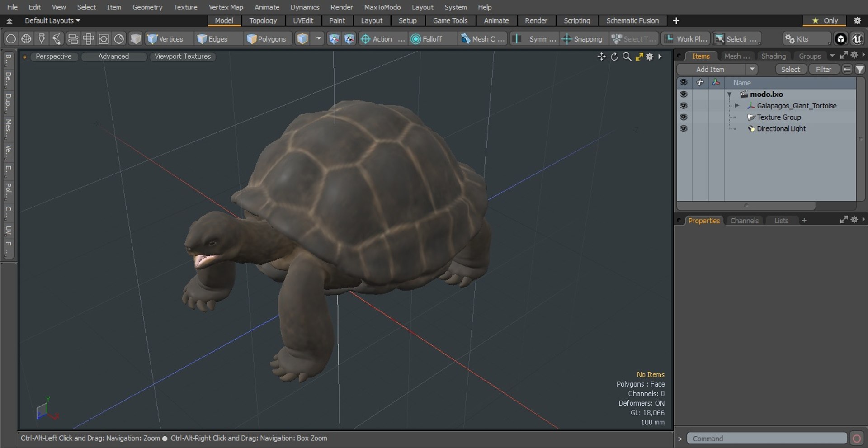
Task: Collapse the modo.lxo tree node
Action: point(730,94)
